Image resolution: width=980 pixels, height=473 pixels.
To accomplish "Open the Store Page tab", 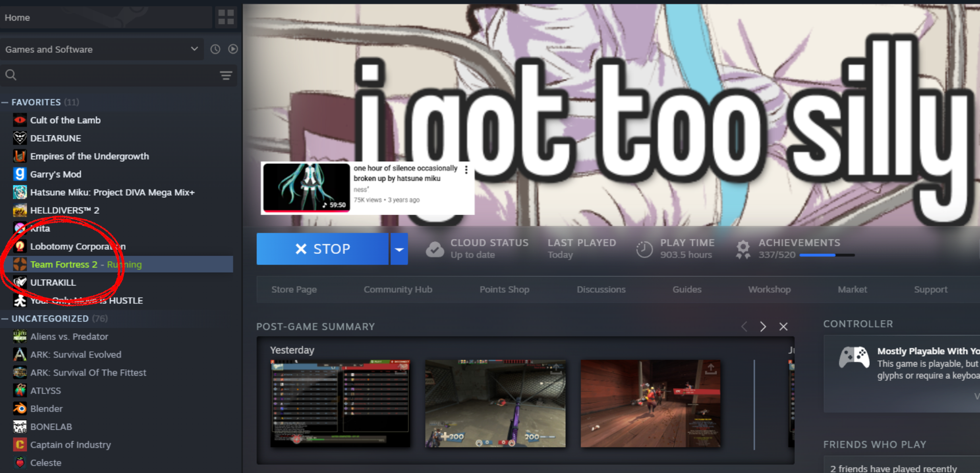I will pyautogui.click(x=294, y=289).
